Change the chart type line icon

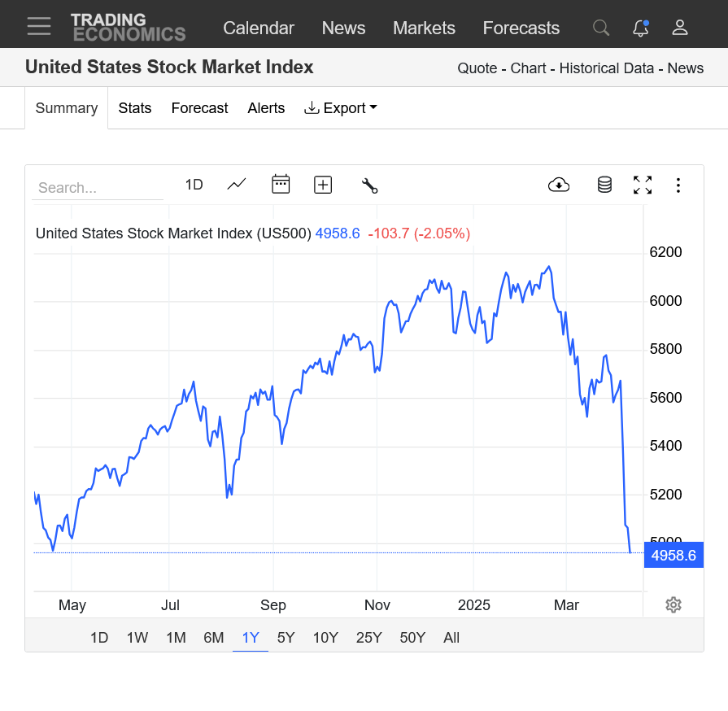tap(237, 185)
